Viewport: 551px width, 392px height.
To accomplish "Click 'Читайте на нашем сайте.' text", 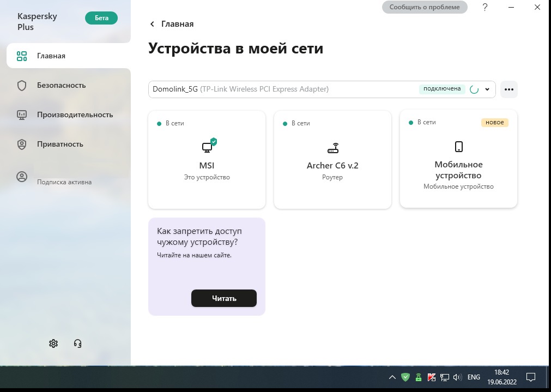I will point(195,255).
